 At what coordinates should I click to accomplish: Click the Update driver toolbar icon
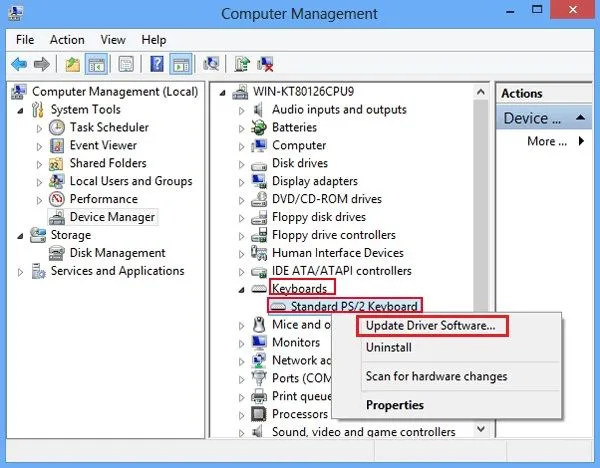[x=241, y=64]
